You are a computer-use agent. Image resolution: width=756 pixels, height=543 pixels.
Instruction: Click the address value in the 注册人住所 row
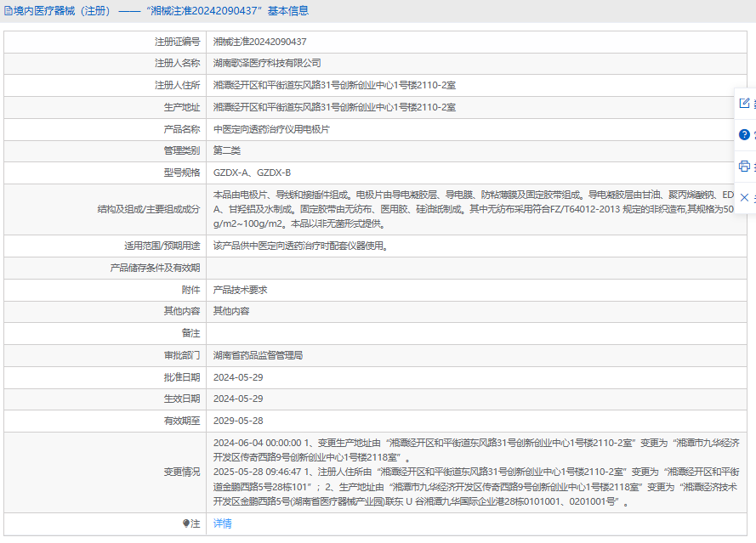tap(334, 85)
